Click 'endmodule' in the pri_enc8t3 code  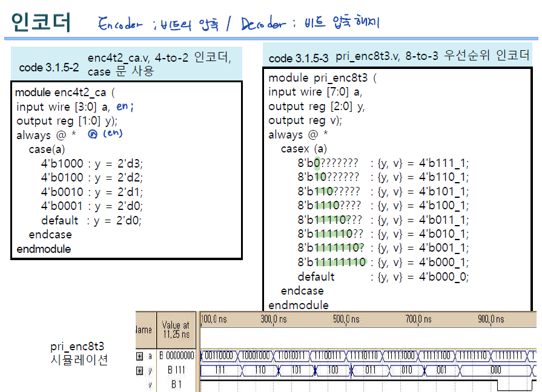[x=299, y=305]
